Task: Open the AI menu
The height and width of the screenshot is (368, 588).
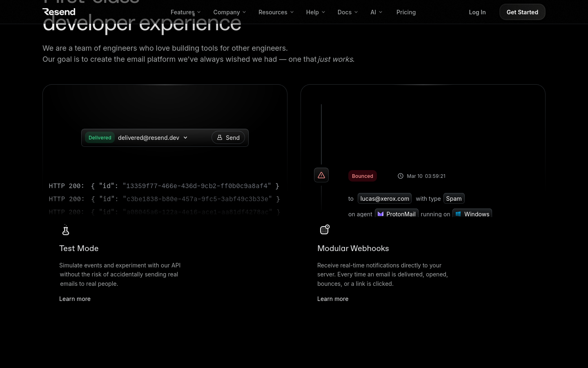Action: 376,12
